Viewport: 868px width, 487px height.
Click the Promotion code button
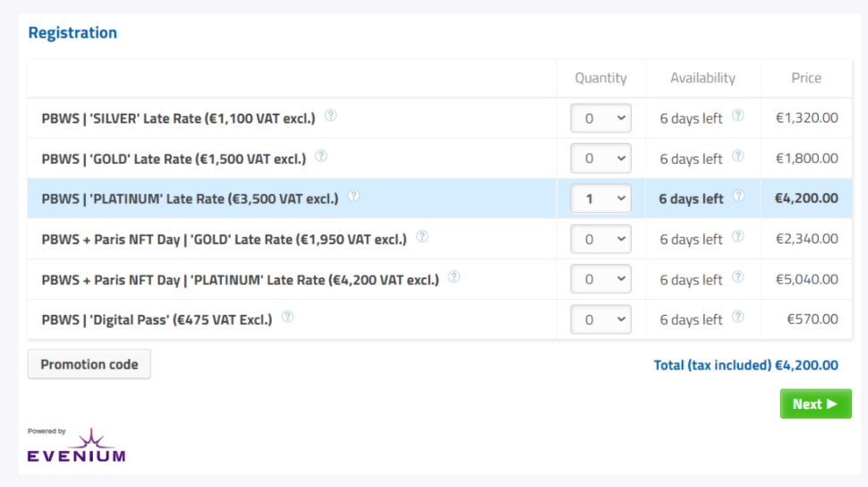click(x=89, y=364)
